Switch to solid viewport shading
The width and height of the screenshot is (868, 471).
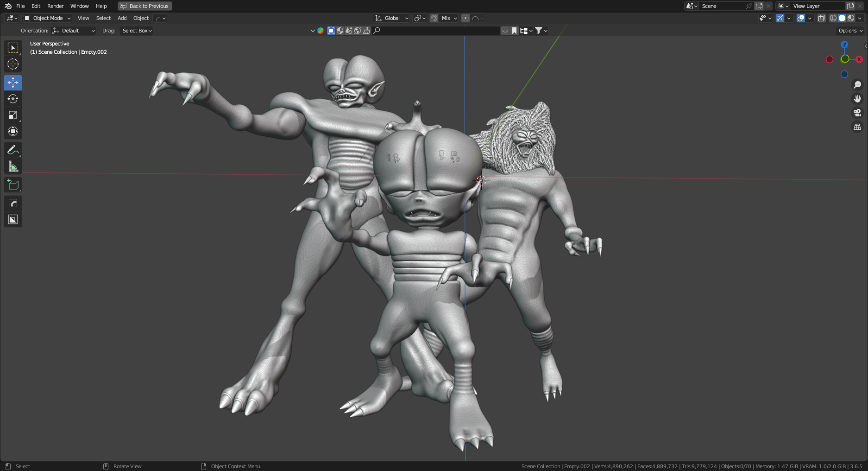[842, 18]
